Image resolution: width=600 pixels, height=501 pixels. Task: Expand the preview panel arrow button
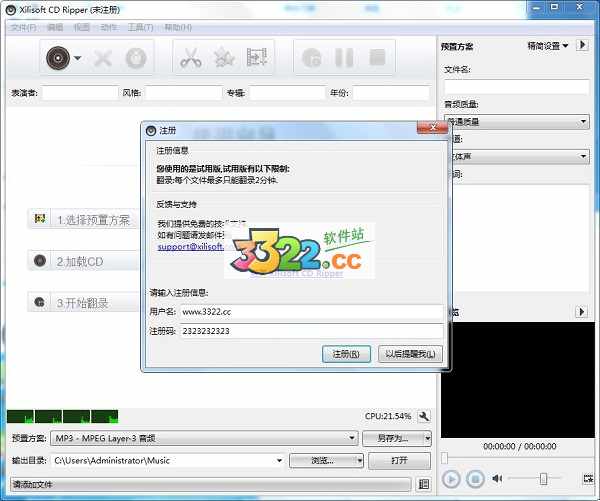click(x=582, y=312)
